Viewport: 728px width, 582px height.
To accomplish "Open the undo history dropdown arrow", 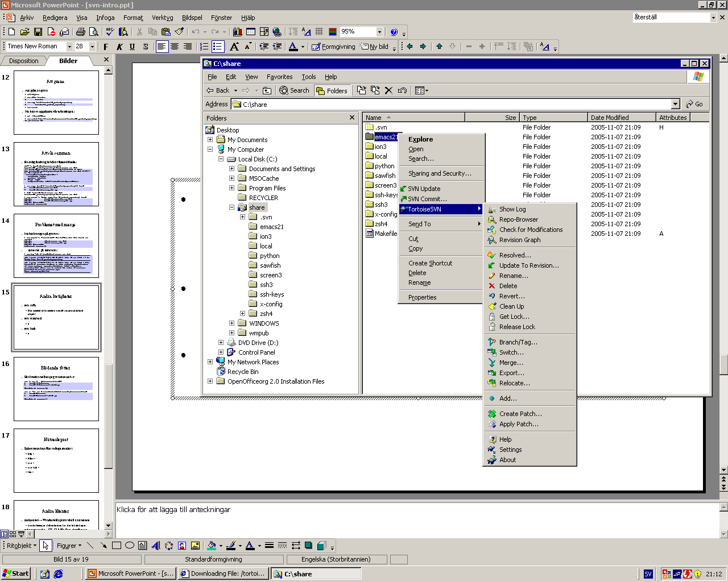I will tap(205, 32).
